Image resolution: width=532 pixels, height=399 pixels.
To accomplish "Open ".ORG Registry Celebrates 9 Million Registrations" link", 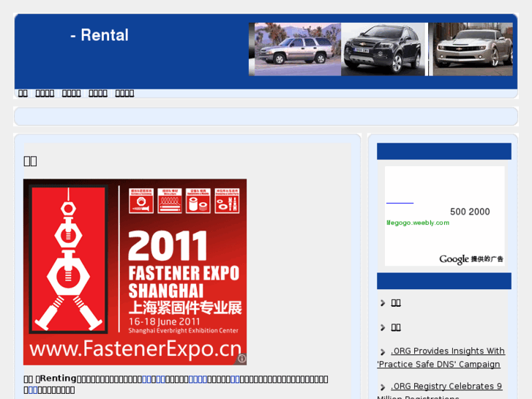I will (x=440, y=391).
